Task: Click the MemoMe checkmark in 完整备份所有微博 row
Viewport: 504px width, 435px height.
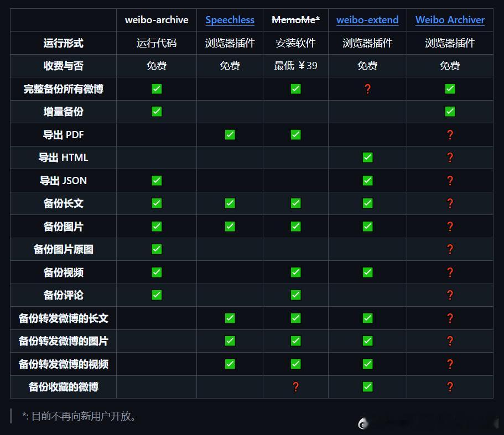Action: (x=295, y=88)
